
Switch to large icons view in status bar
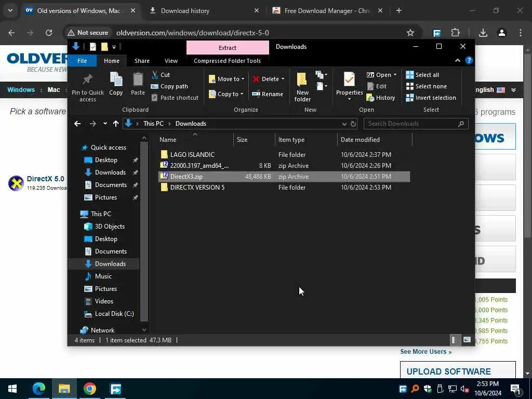coord(467,340)
